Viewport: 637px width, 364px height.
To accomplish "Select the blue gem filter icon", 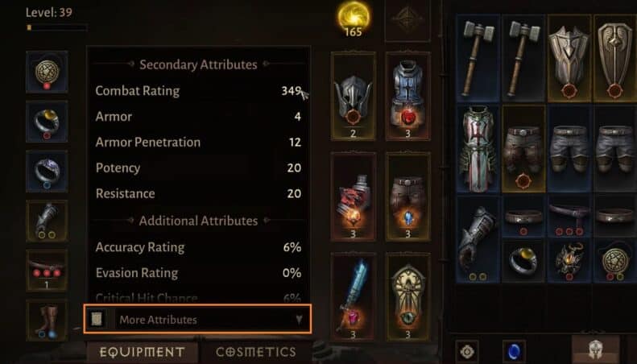I will [x=514, y=350].
